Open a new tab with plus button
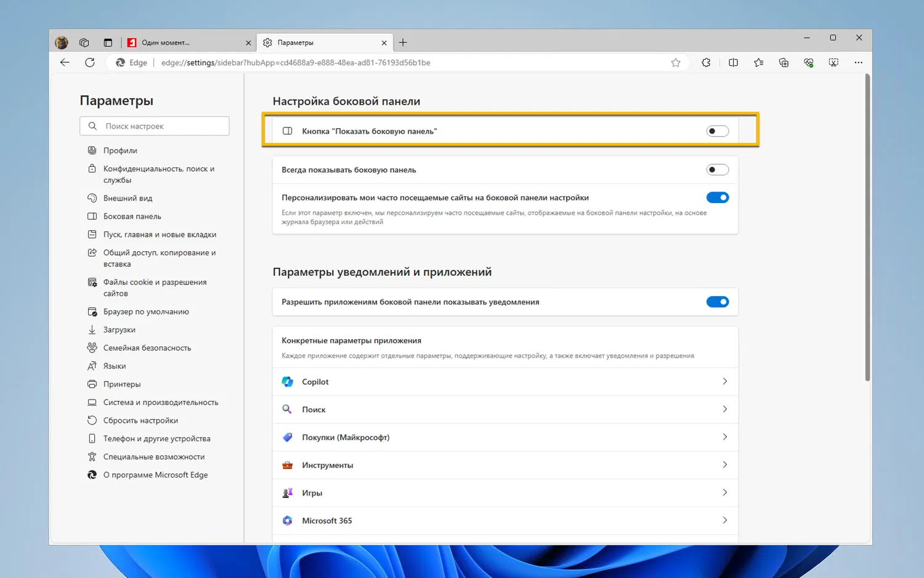 (403, 42)
